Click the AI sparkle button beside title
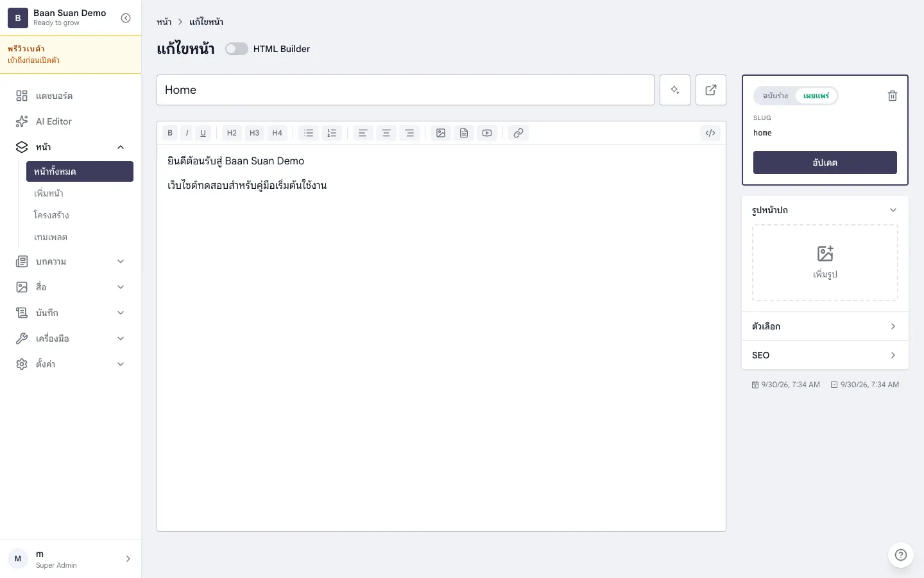The height and width of the screenshot is (578, 924). [675, 90]
